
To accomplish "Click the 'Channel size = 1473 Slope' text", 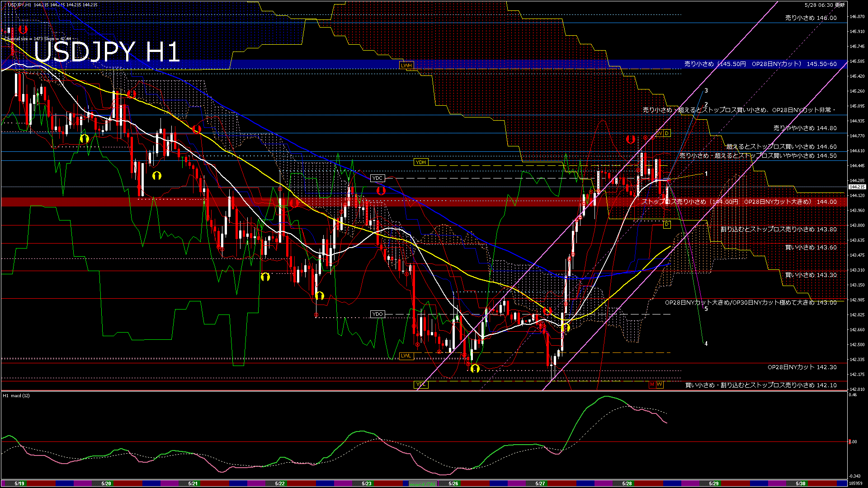I will 38,39.
